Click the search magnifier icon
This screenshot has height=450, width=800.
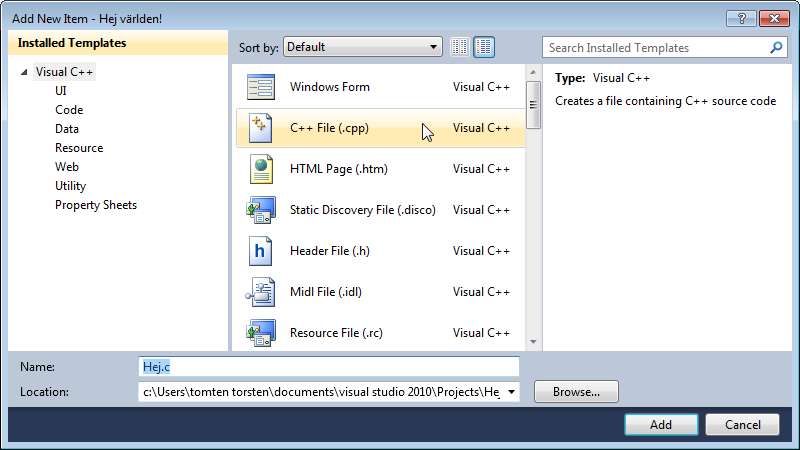tap(776, 47)
